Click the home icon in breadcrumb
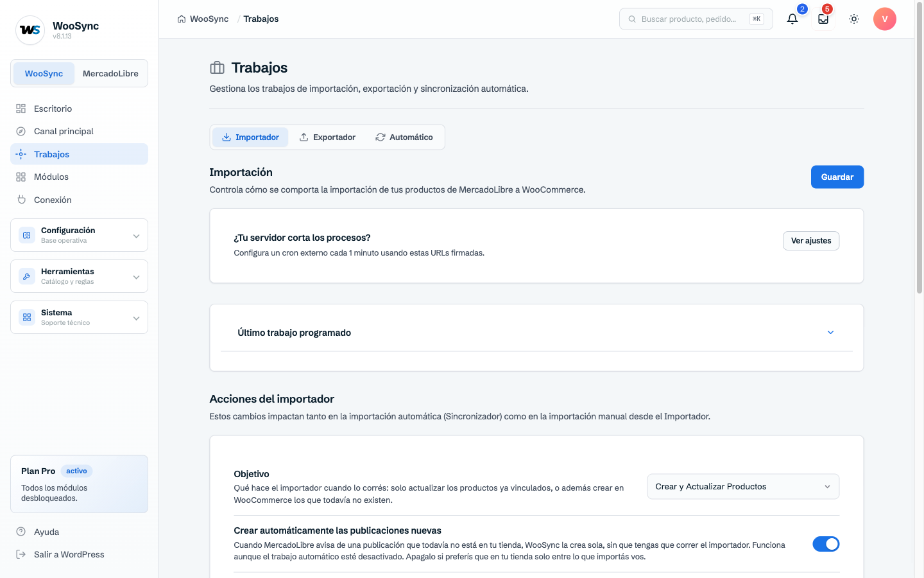The width and height of the screenshot is (924, 578). (182, 19)
